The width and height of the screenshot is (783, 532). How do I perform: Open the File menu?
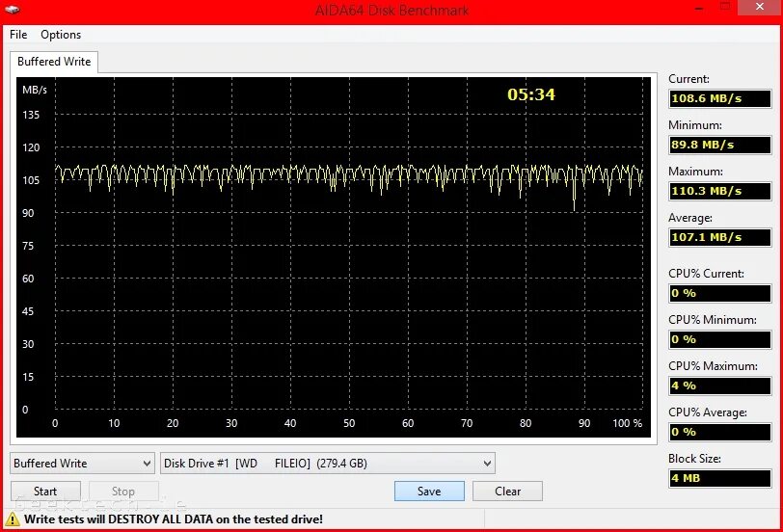(18, 35)
